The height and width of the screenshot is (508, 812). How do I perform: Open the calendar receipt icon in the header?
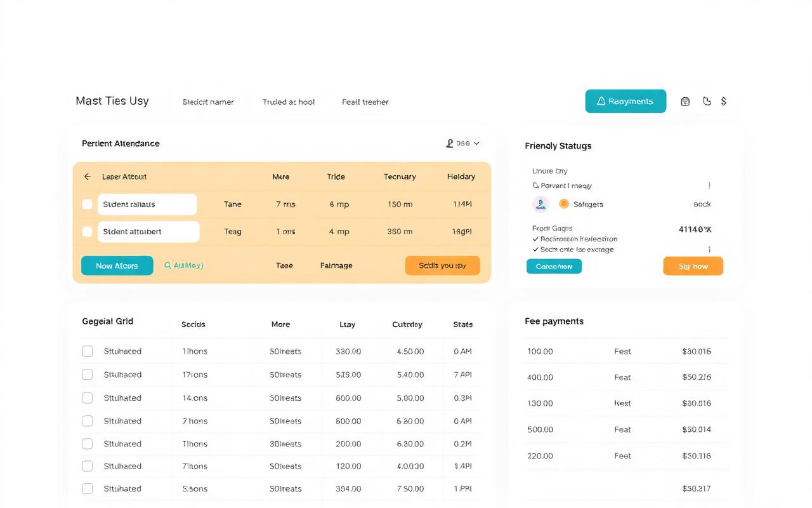(x=685, y=101)
